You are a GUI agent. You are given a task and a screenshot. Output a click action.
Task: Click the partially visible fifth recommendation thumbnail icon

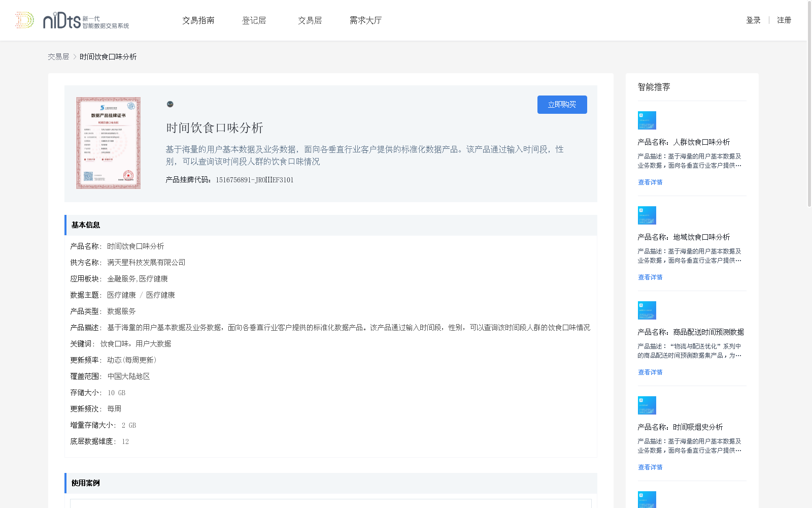[647, 499]
